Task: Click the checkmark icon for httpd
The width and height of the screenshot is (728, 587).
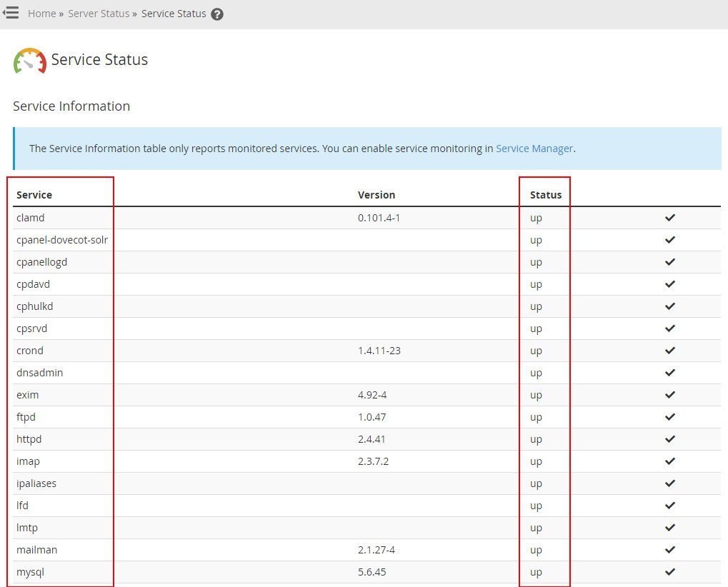Action: 669,439
